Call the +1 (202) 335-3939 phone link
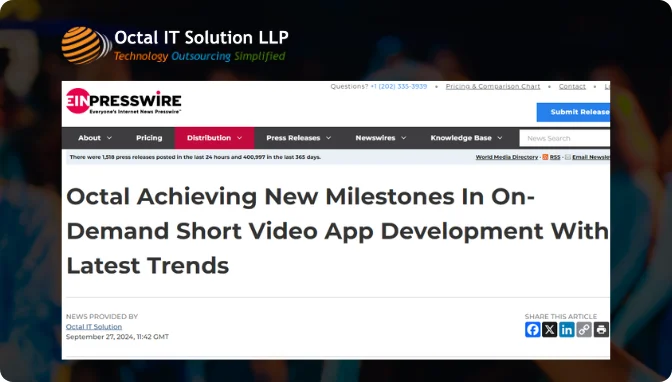This screenshot has width=672, height=382. pyautogui.click(x=399, y=87)
